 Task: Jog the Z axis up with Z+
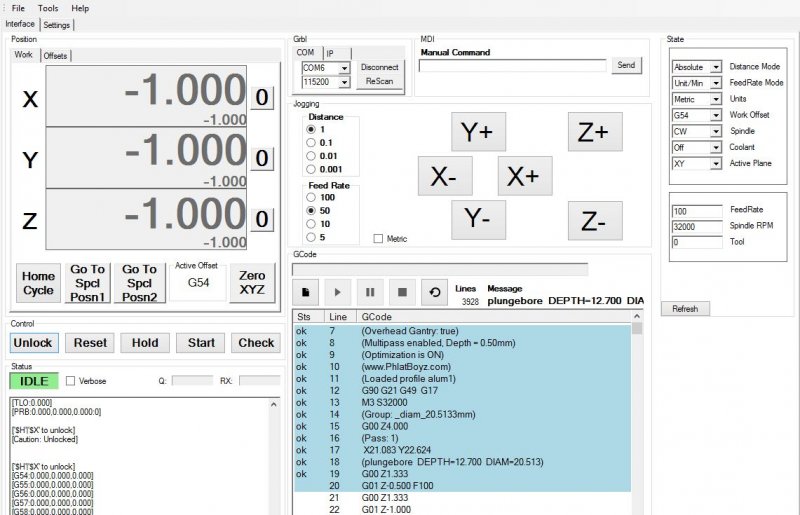[x=595, y=133]
